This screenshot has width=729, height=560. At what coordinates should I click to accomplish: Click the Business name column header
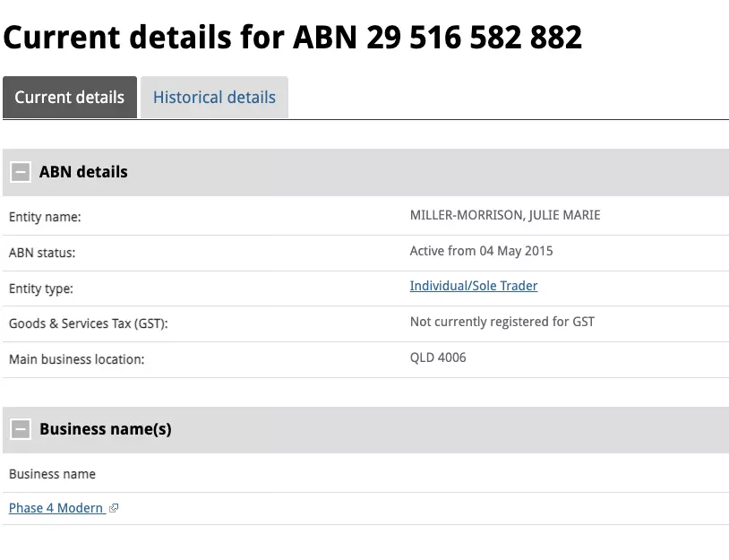pyautogui.click(x=52, y=474)
